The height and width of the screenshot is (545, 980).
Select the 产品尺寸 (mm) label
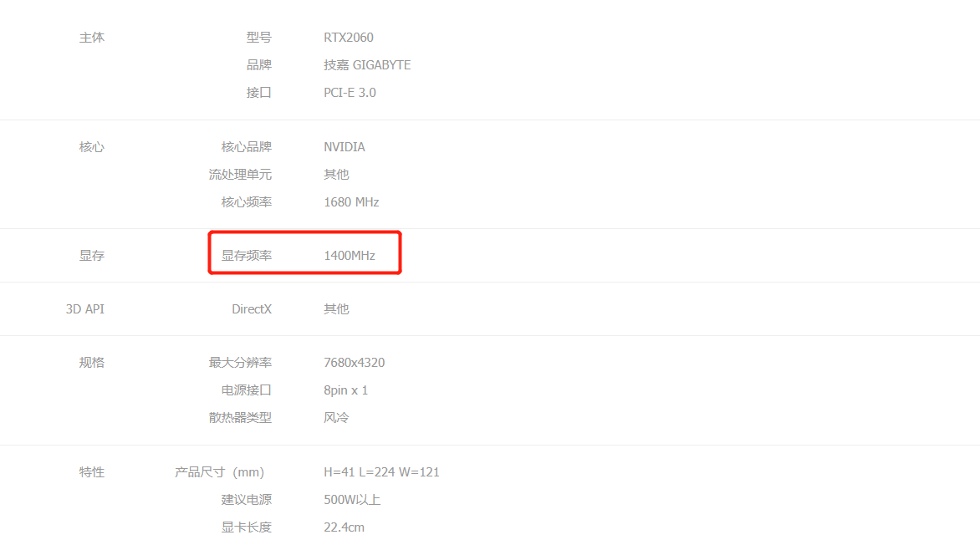[x=219, y=472]
